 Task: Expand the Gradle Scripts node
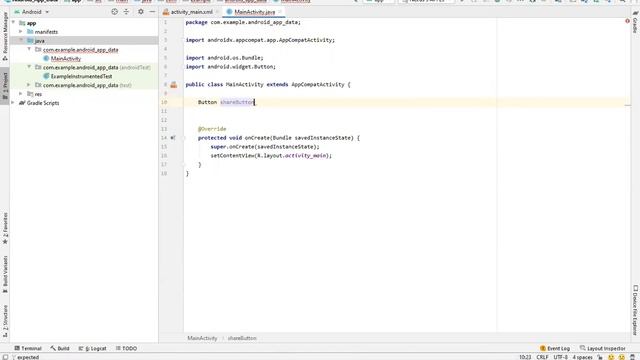(x=13, y=103)
